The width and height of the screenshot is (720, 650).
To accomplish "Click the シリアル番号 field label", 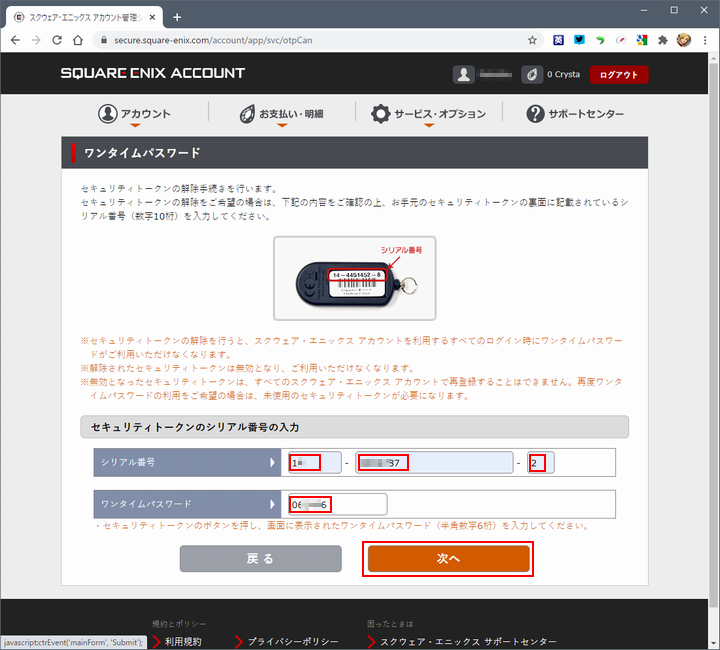I will pos(128,462).
